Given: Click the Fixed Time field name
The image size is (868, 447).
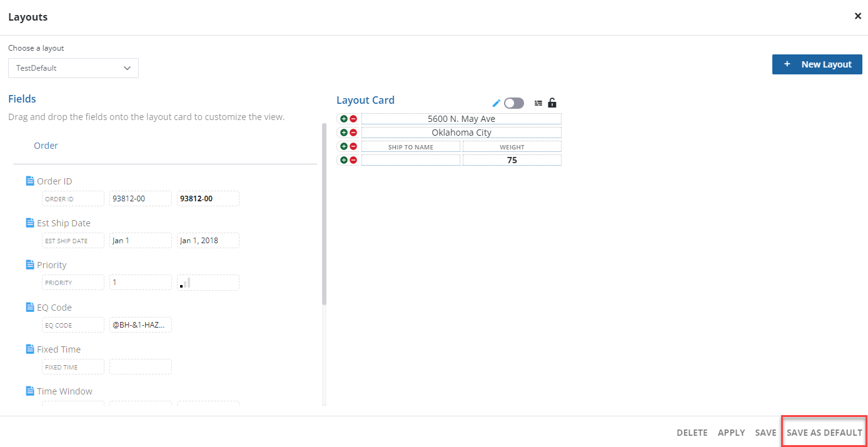Looking at the screenshot, I should (x=59, y=349).
